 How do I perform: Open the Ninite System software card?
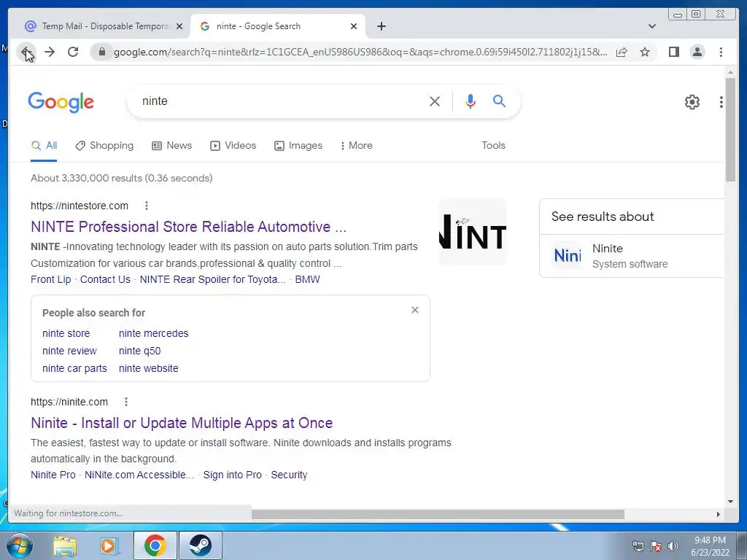(x=632, y=256)
